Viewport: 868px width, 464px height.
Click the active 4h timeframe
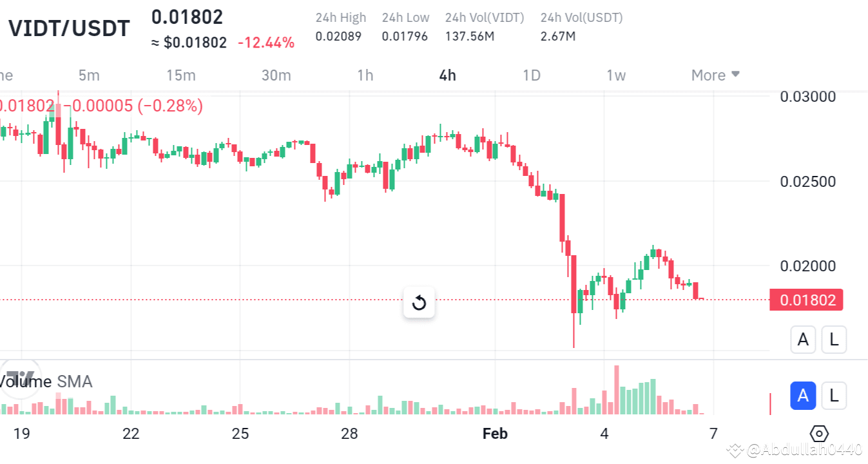click(447, 75)
